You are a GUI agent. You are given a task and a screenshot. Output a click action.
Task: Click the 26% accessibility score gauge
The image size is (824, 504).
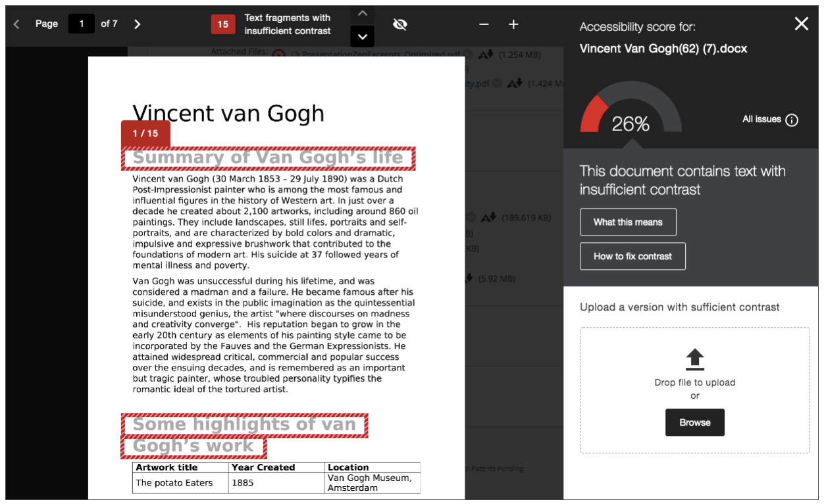631,111
